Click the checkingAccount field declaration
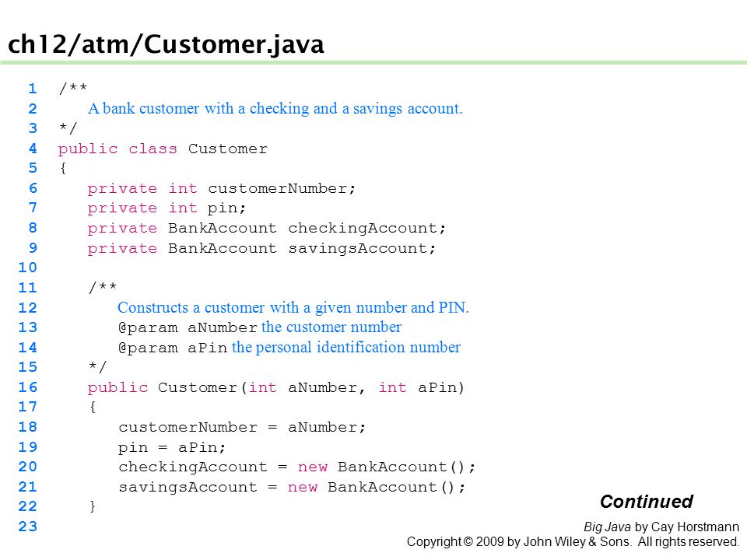The image size is (747, 560). (267, 228)
